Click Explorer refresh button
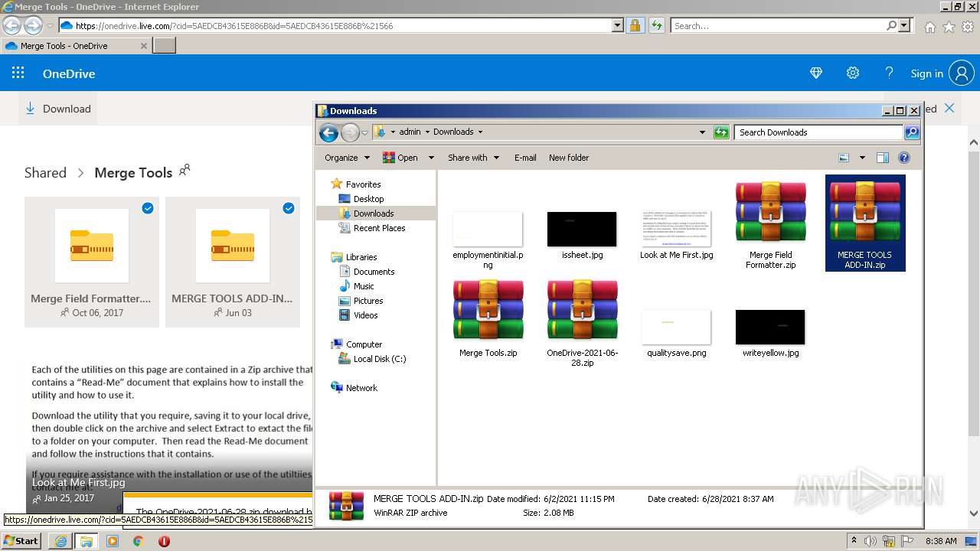The image size is (980, 551). (720, 132)
